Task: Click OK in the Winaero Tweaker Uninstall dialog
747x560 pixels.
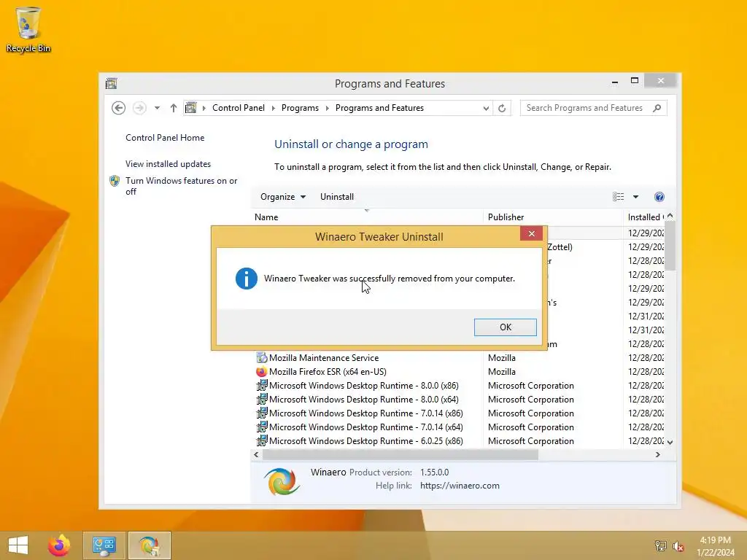Action: point(505,327)
